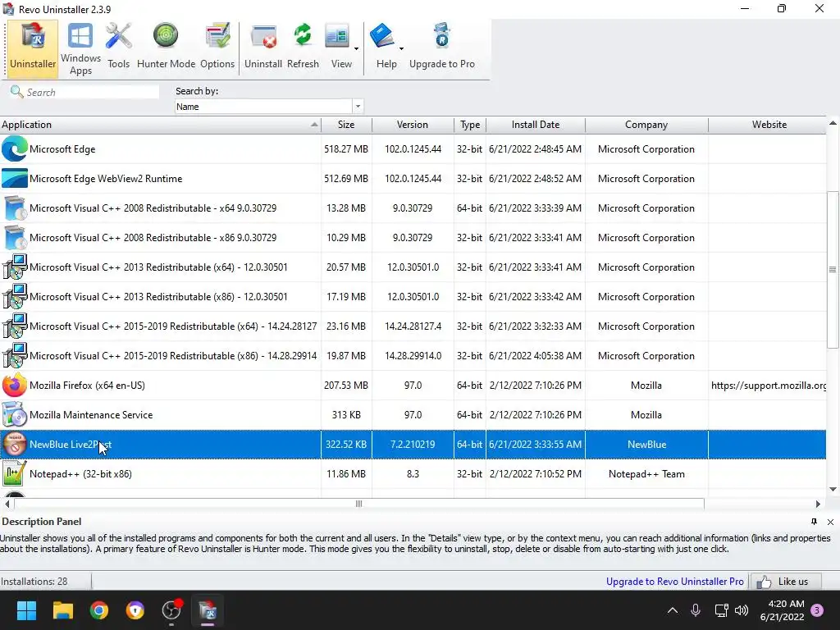
Task: Click the horizontal scrollbar thumb
Action: pos(359,504)
